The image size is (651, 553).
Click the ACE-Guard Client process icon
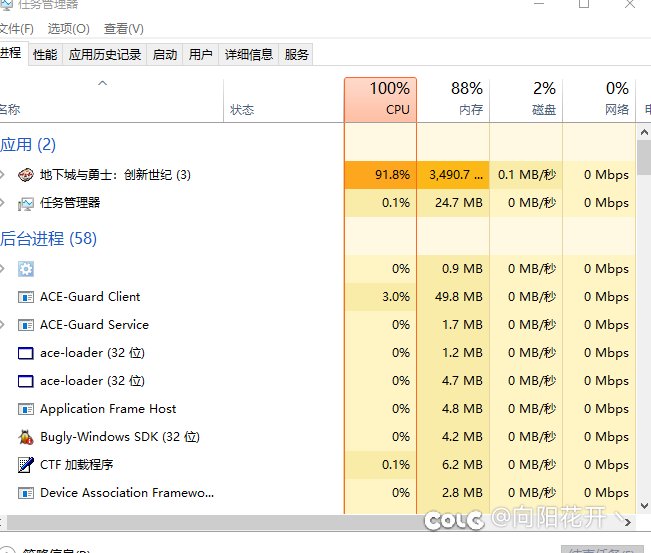(x=26, y=297)
